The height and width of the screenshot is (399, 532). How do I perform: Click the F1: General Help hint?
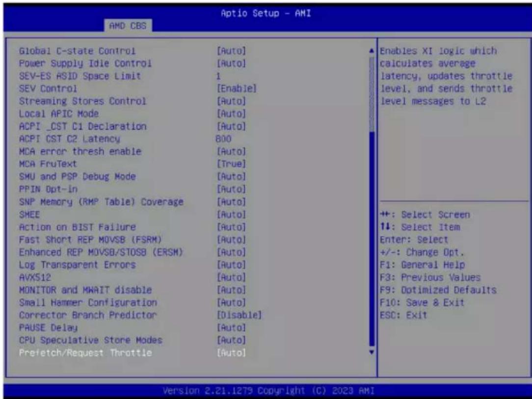(x=423, y=265)
